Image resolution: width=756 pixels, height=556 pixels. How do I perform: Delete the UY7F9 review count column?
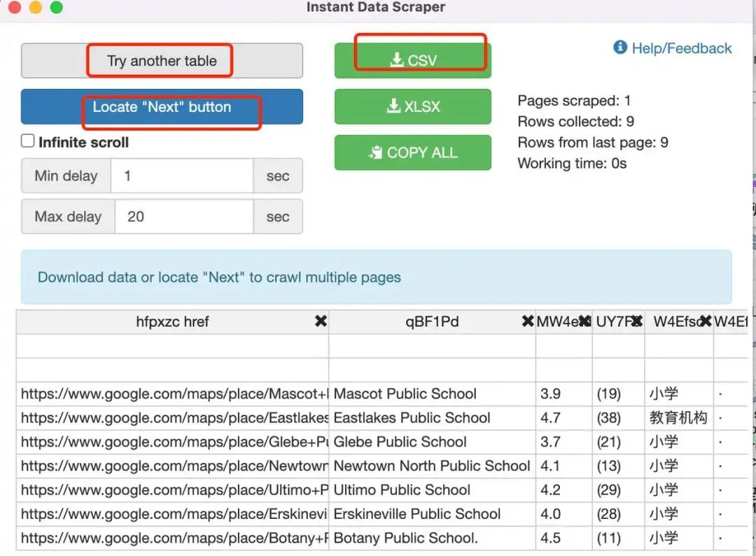pyautogui.click(x=636, y=322)
